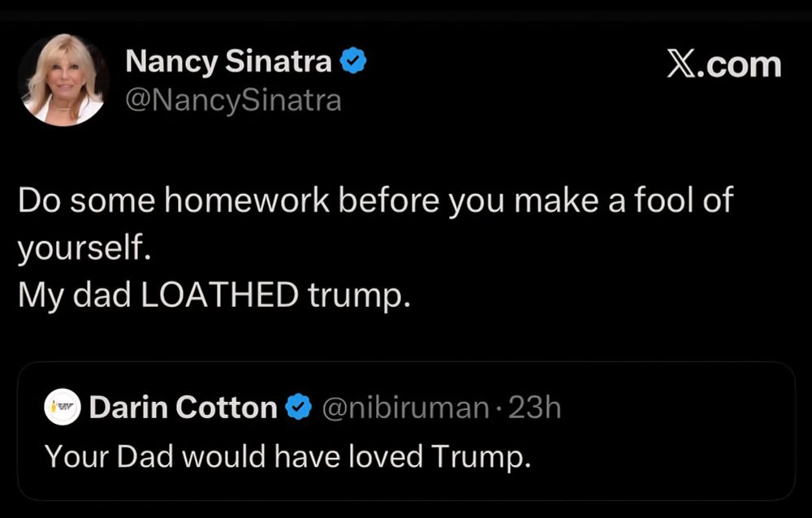812x518 pixels.
Task: Click the word "yourself." on the second line
Action: [x=84, y=248]
